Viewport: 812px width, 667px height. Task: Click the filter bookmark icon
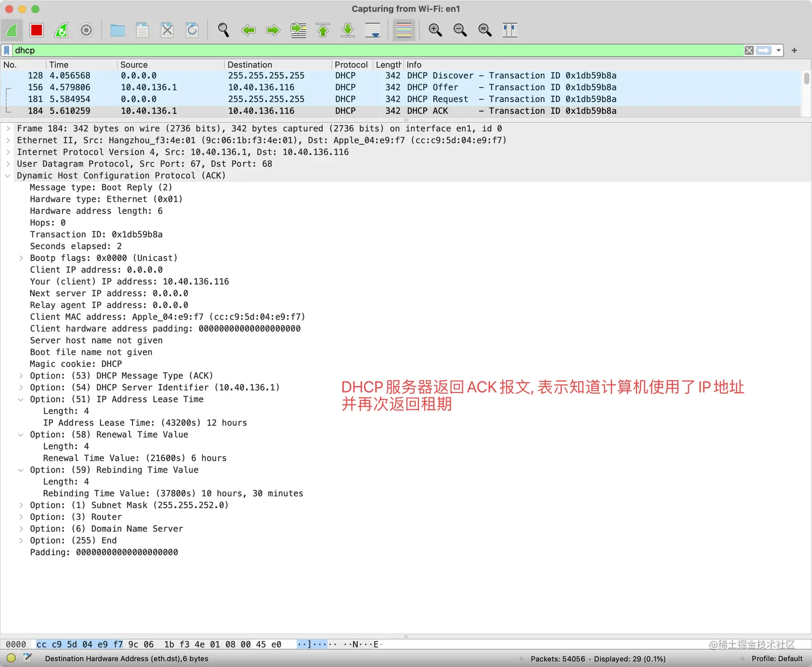(x=6, y=50)
